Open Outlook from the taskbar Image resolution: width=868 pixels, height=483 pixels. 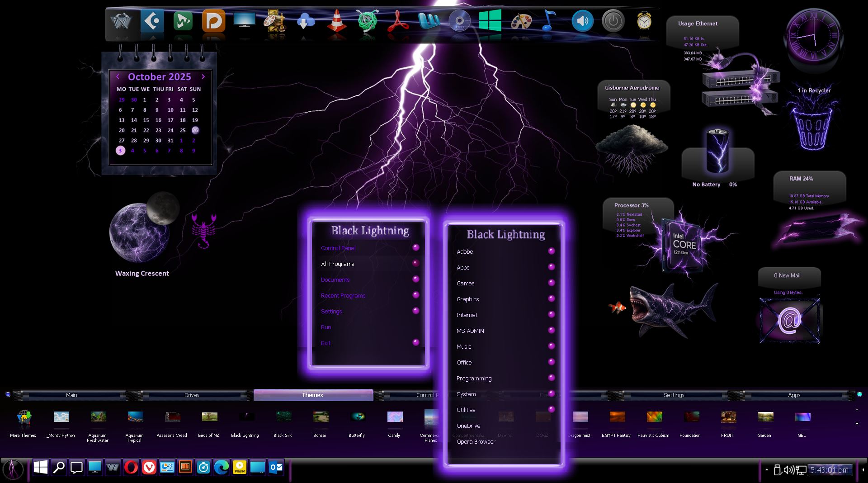tap(276, 467)
